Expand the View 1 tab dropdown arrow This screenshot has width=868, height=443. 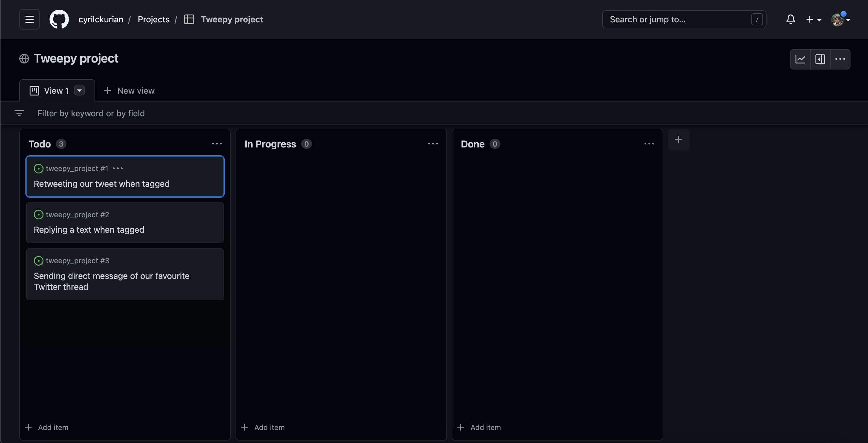(x=79, y=90)
